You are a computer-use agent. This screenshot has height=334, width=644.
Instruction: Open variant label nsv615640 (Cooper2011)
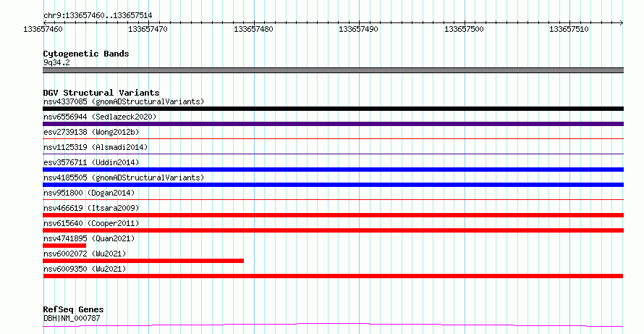pos(91,223)
